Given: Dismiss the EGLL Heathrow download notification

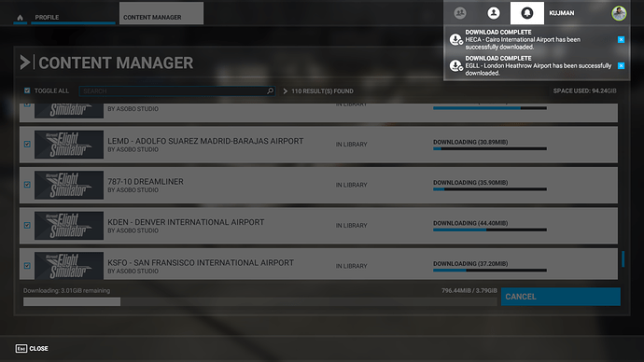Looking at the screenshot, I should click(x=621, y=65).
